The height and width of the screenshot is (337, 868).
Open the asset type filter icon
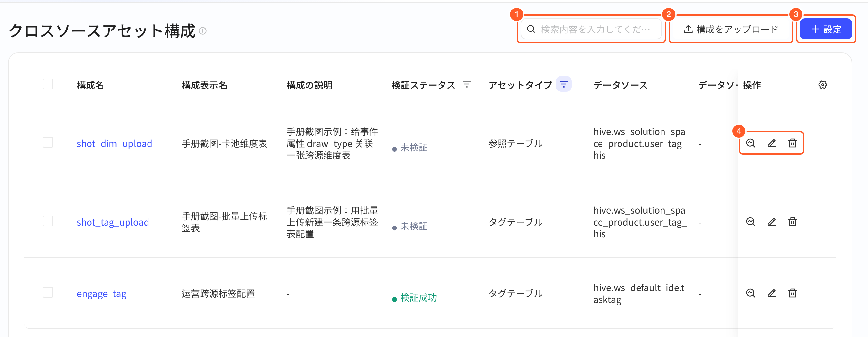click(x=564, y=84)
